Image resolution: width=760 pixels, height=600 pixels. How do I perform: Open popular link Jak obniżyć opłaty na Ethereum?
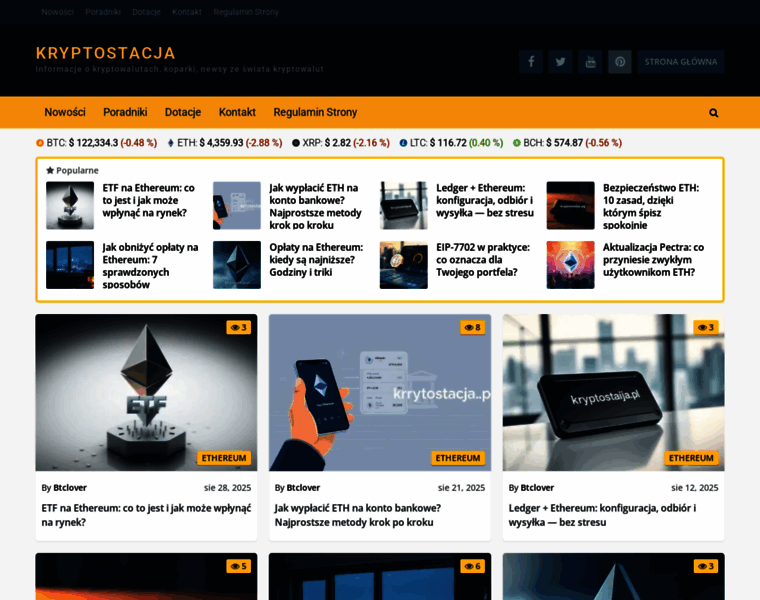pos(150,266)
